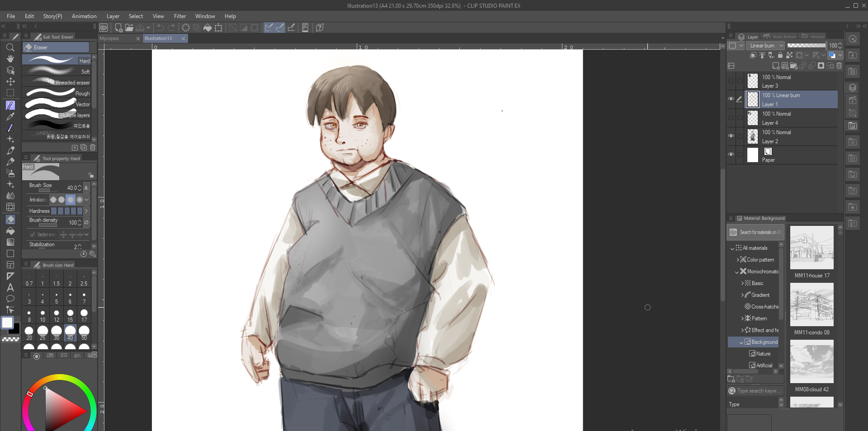Click the Undo arrow in toolbar
Viewport: 868px width, 431px height.
coord(160,28)
